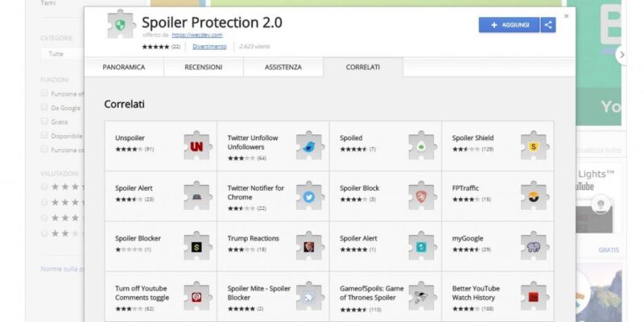Screen dimensions: 644x322
Task: Click the teal Spoiler Alert icon with 1 review
Action: [421, 246]
